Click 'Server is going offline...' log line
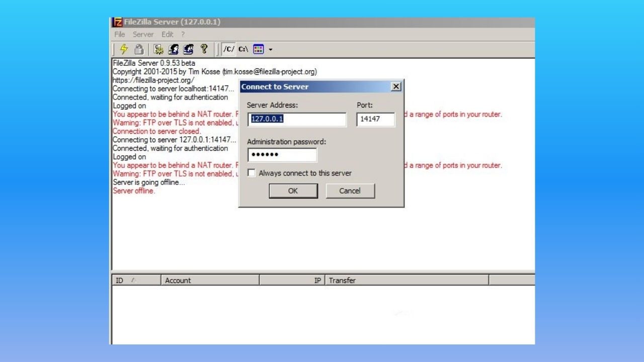 pos(149,183)
